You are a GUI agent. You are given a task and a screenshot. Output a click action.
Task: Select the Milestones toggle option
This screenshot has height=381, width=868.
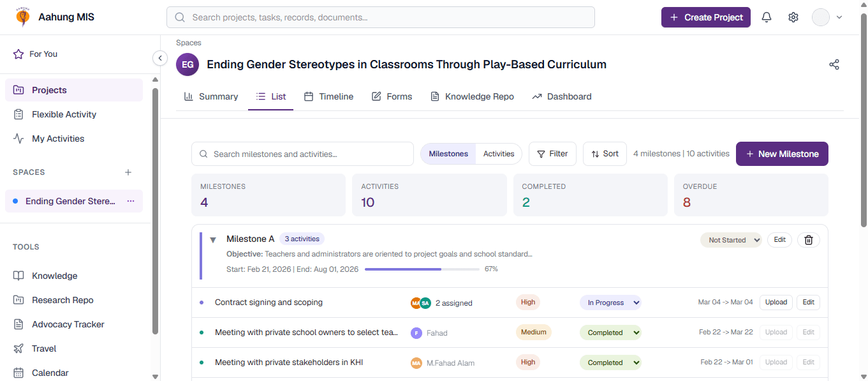[448, 154]
